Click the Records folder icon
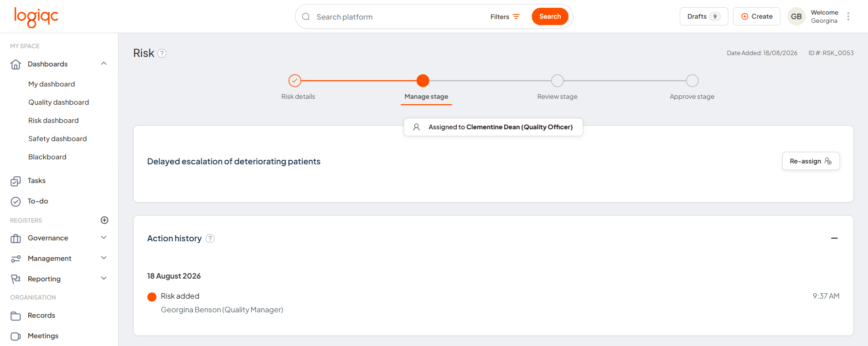868x346 pixels. click(x=15, y=315)
